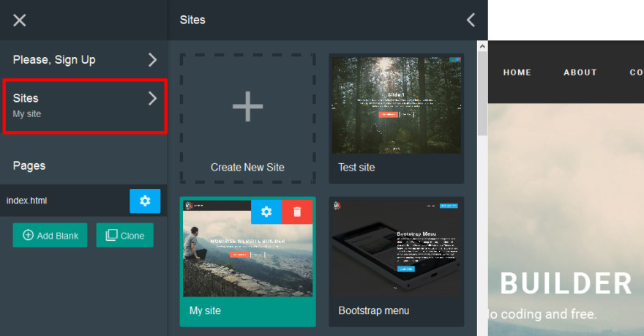Open the ABOUT navigation menu item
This screenshot has width=644, height=336.
click(580, 72)
